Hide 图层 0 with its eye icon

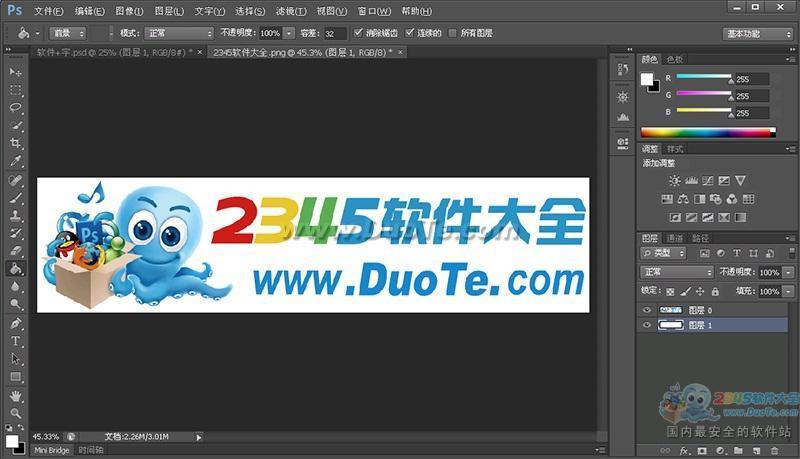coord(647,310)
